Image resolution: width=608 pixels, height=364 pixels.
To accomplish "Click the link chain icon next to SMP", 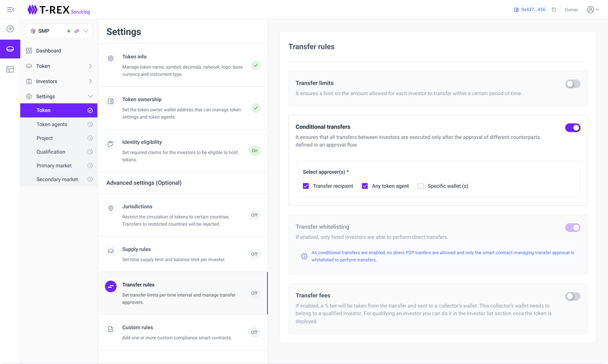I will [x=77, y=31].
